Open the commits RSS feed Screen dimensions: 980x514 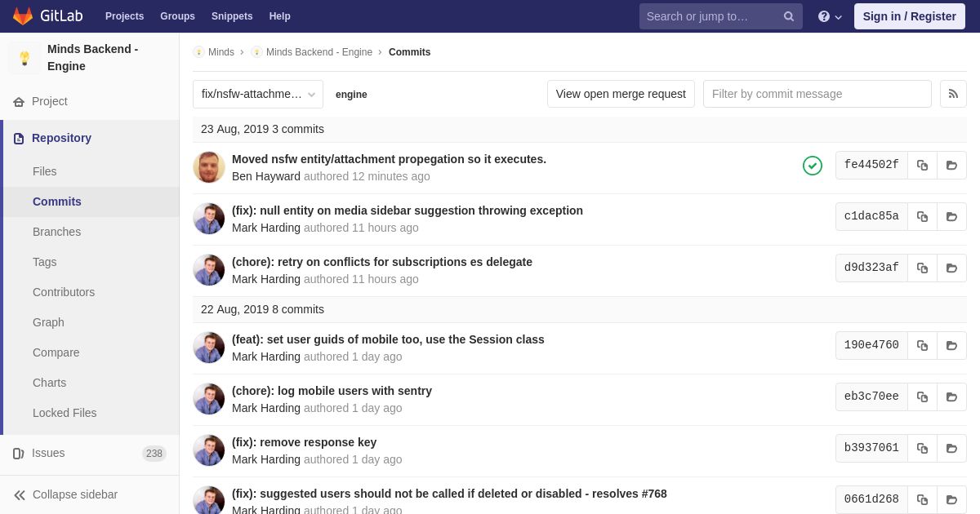point(953,94)
